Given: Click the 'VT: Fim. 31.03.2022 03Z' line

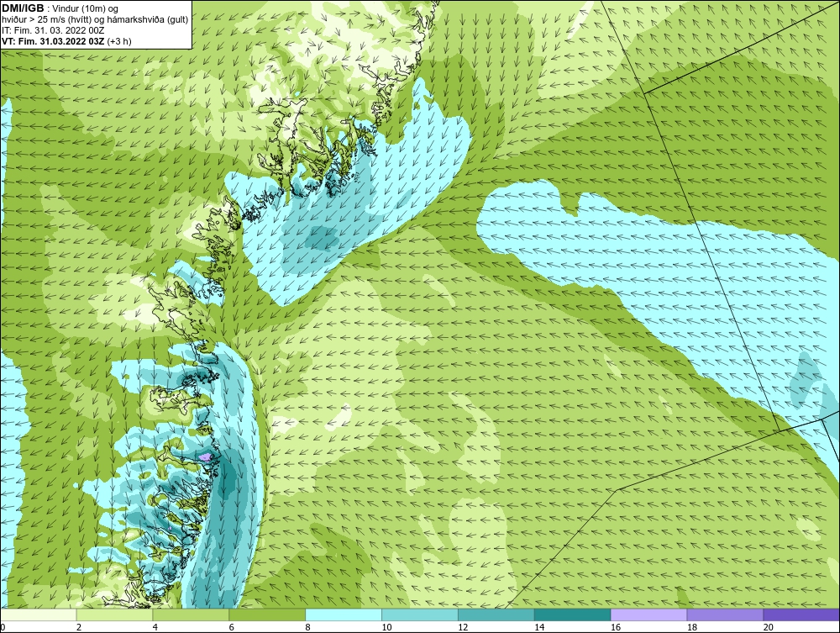Looking at the screenshot, I should point(54,41).
